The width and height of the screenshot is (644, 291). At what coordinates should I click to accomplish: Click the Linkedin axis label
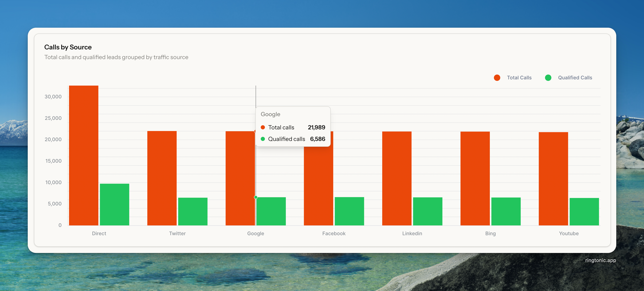click(x=412, y=233)
